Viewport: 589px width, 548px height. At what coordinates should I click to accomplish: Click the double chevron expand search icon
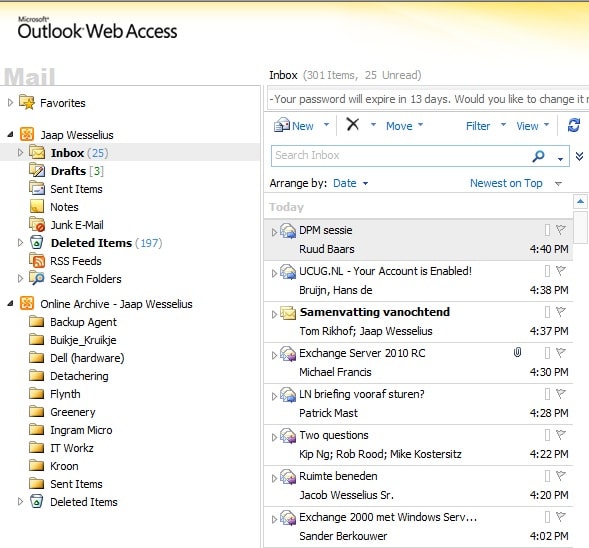click(x=579, y=156)
